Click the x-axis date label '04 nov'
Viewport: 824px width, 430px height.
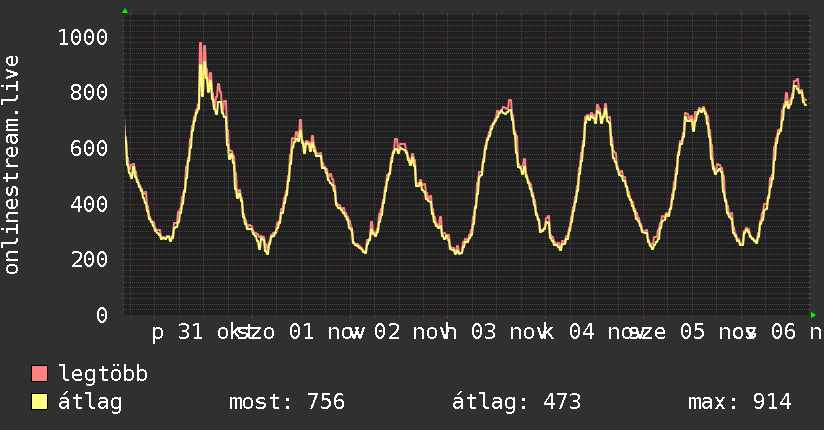607,332
